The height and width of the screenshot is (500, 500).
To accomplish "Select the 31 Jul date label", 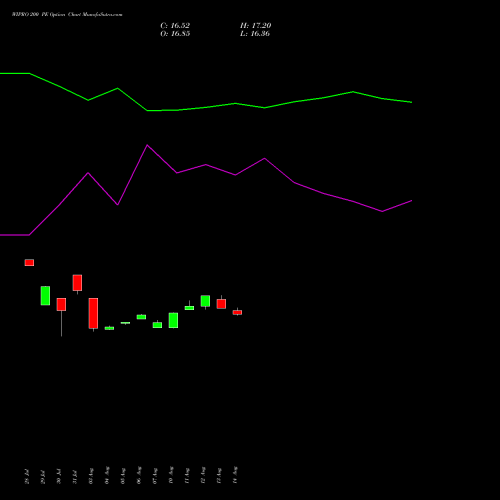I will (x=75, y=476).
